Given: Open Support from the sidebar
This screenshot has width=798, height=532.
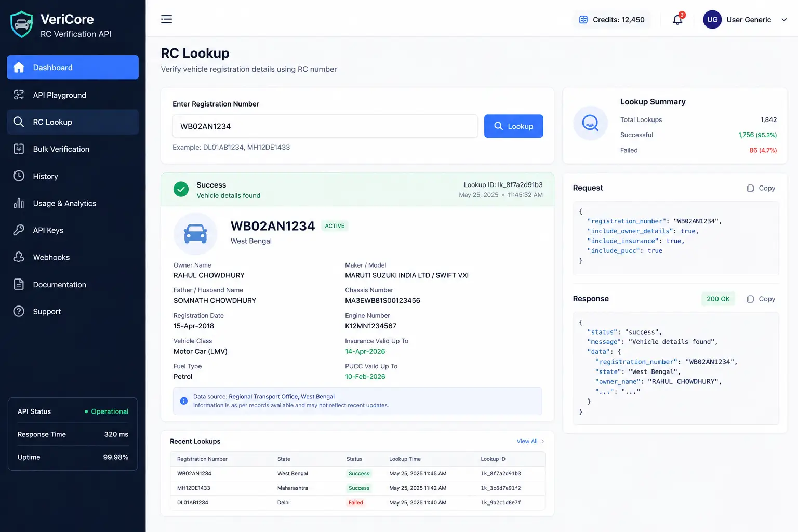Looking at the screenshot, I should [x=73, y=311].
